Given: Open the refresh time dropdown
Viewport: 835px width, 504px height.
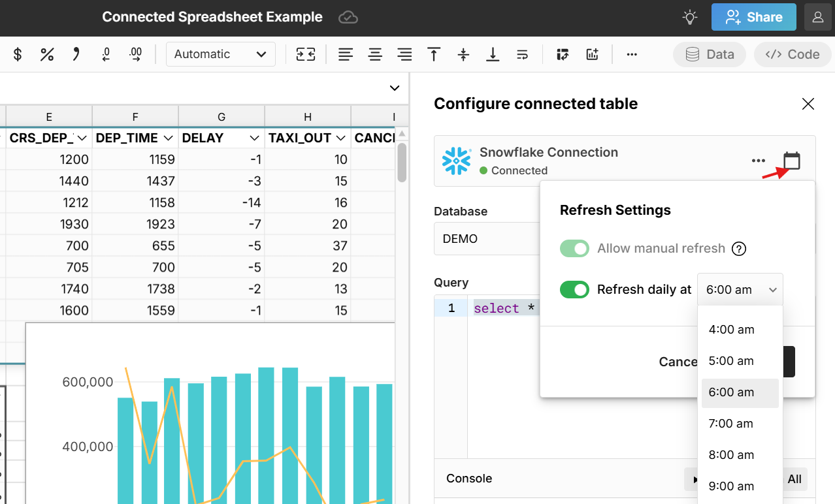Looking at the screenshot, I should (740, 289).
